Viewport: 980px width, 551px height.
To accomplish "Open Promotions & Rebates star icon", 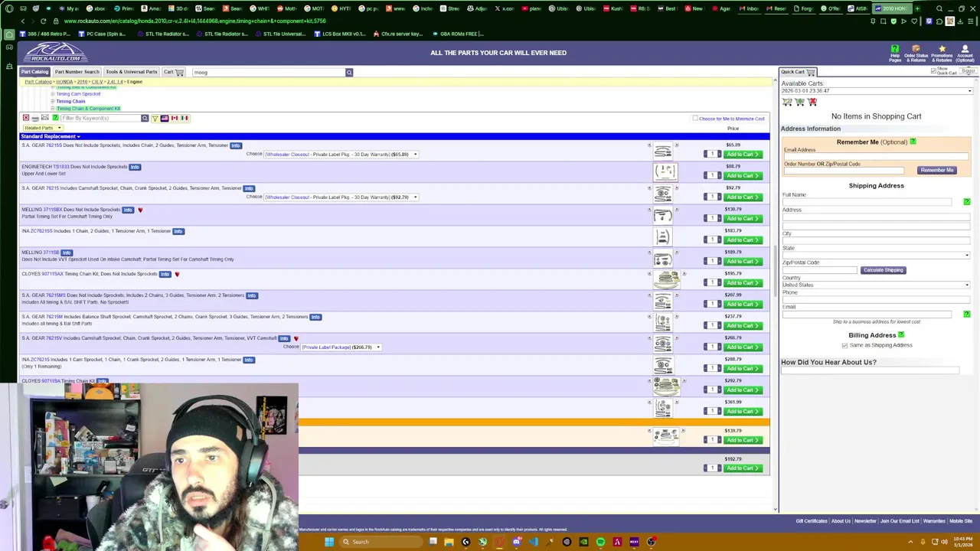I will point(942,49).
